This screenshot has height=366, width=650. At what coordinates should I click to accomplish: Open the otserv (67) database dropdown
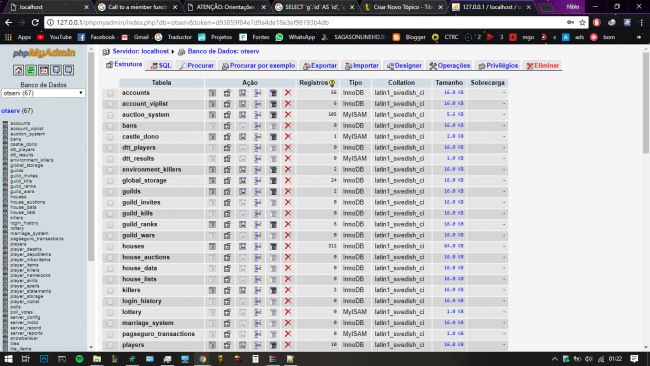pos(43,93)
